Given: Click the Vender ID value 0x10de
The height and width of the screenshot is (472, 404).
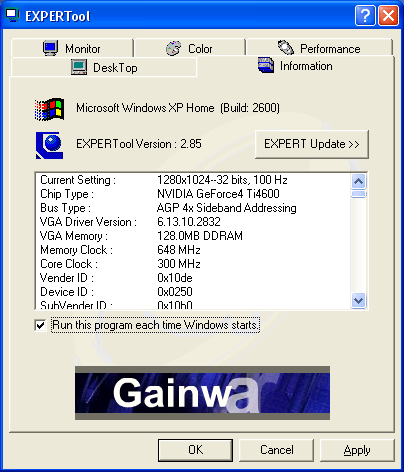Looking at the screenshot, I should pos(175,278).
